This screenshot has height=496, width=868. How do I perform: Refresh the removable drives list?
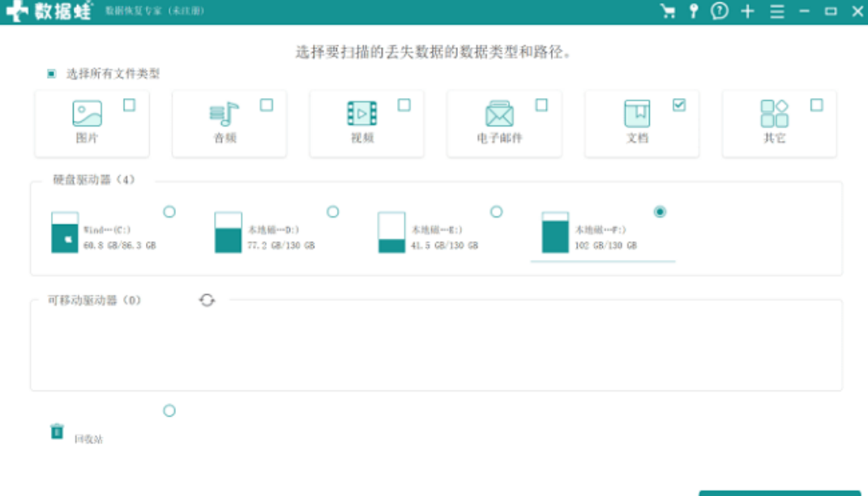click(207, 300)
